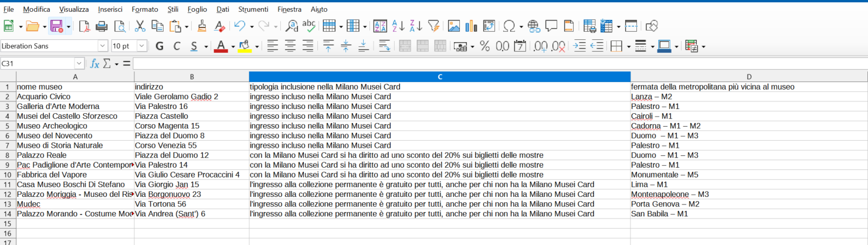The height and width of the screenshot is (245, 868).
Task: Click the Function Wizard fx icon
Action: point(94,63)
